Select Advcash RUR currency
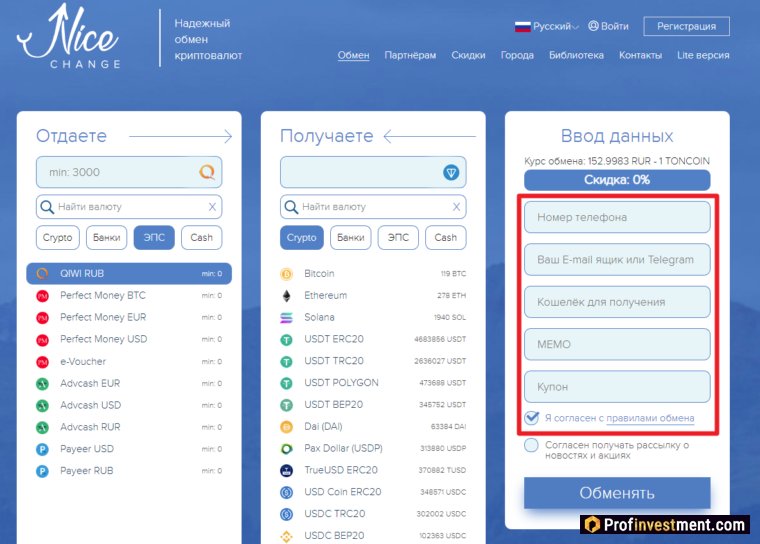The image size is (760, 544). (129, 427)
